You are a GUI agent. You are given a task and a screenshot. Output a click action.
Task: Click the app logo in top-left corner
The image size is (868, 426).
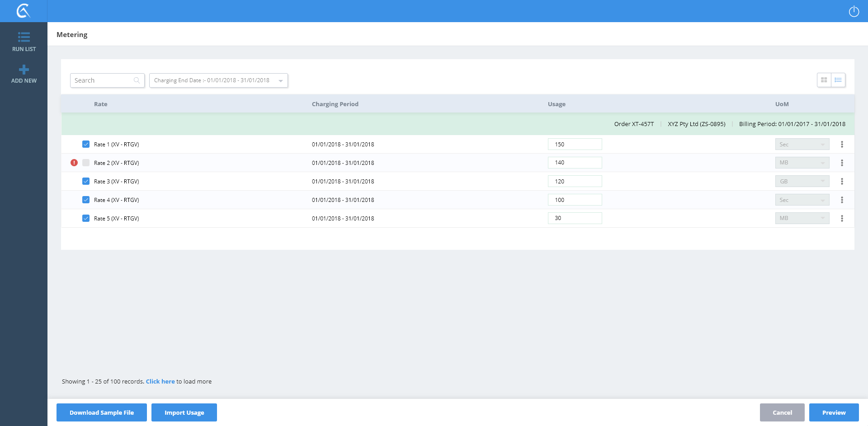coord(23,11)
